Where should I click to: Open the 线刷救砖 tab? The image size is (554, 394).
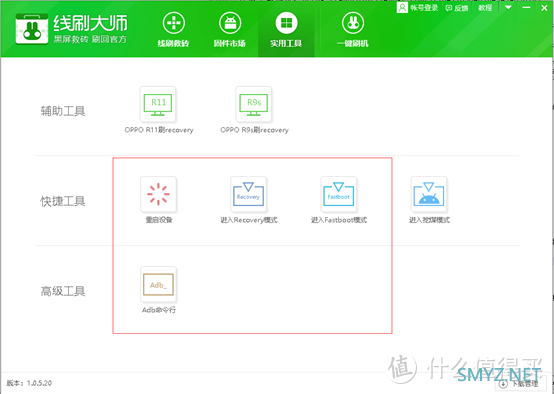pyautogui.click(x=173, y=29)
